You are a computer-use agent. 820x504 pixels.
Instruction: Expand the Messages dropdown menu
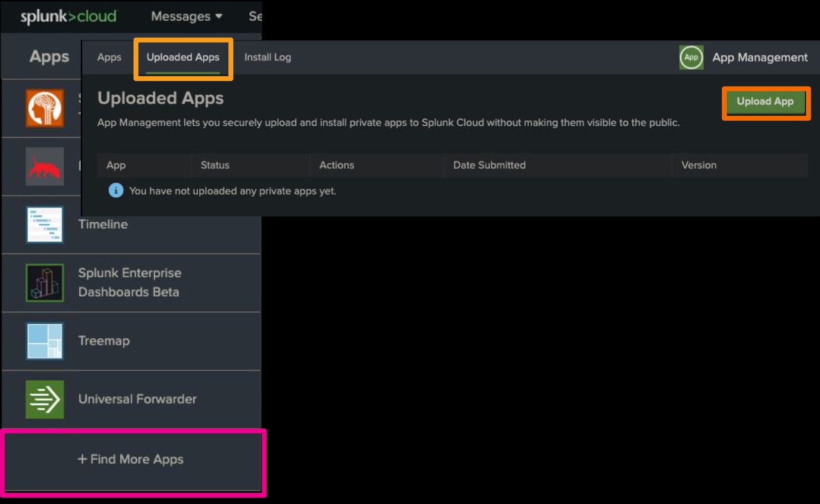coord(186,16)
